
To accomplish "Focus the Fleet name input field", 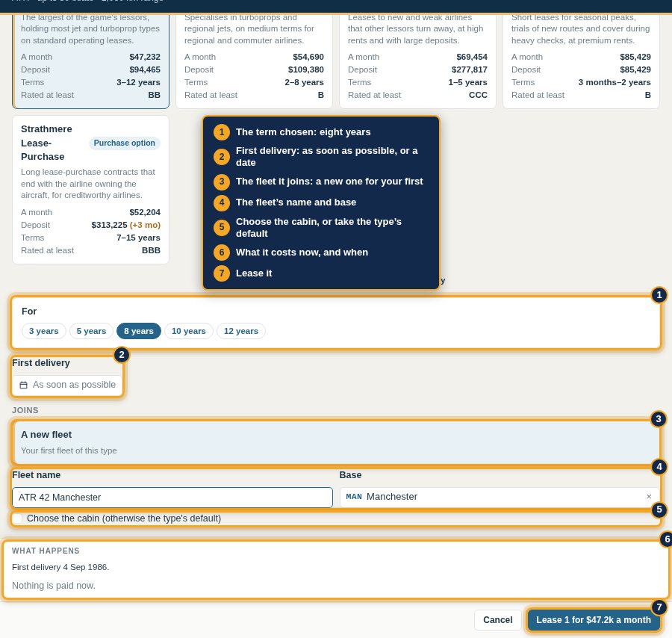I will pos(172,498).
